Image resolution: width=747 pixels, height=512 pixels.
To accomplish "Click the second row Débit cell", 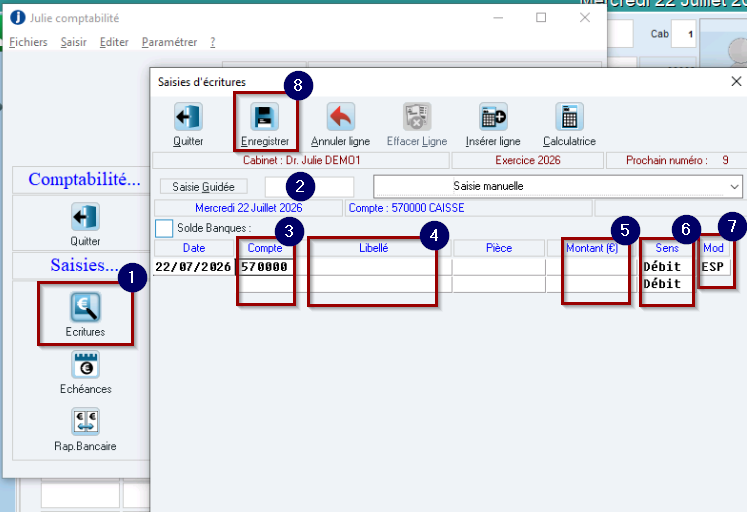I will pos(667,284).
